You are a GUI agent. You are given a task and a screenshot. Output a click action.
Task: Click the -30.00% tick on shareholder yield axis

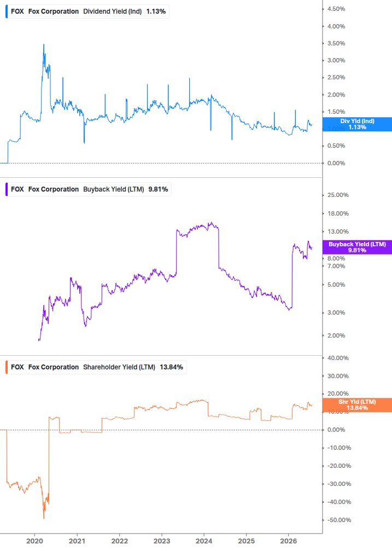[x=339, y=484]
